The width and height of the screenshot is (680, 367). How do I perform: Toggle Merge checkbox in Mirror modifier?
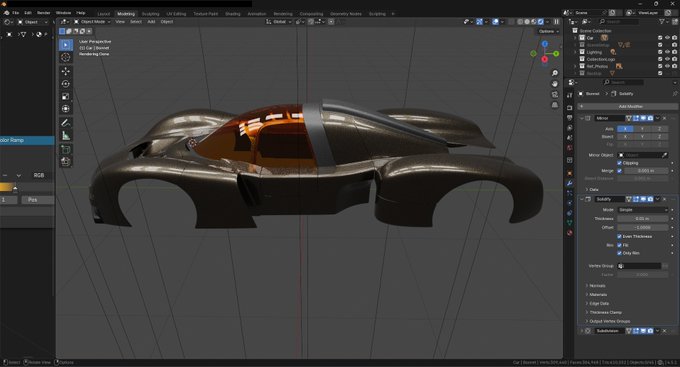click(x=619, y=171)
